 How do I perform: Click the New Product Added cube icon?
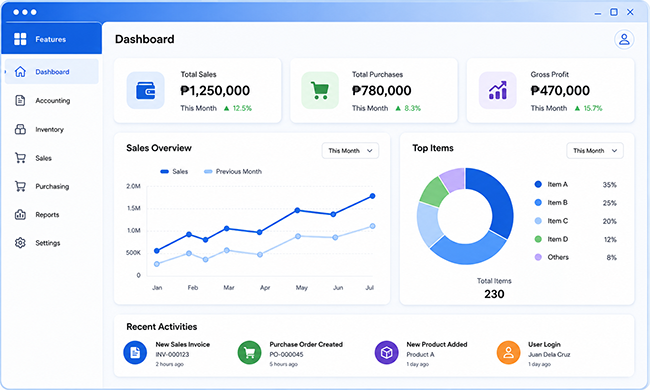386,353
